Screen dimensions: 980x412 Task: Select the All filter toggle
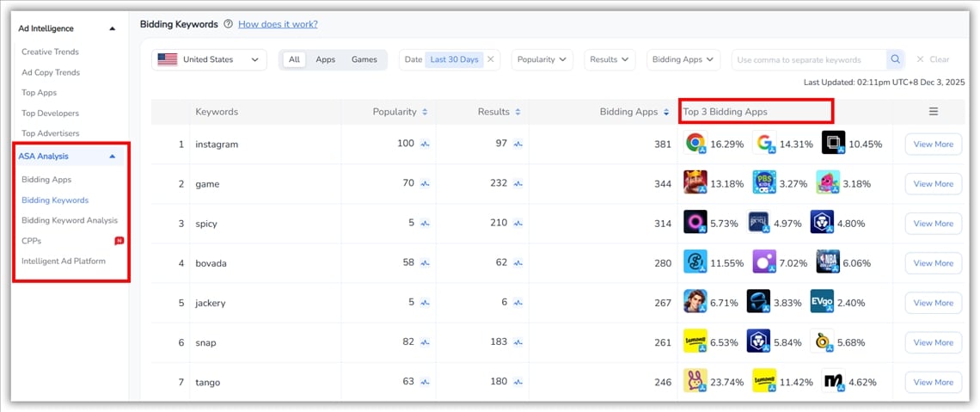294,59
